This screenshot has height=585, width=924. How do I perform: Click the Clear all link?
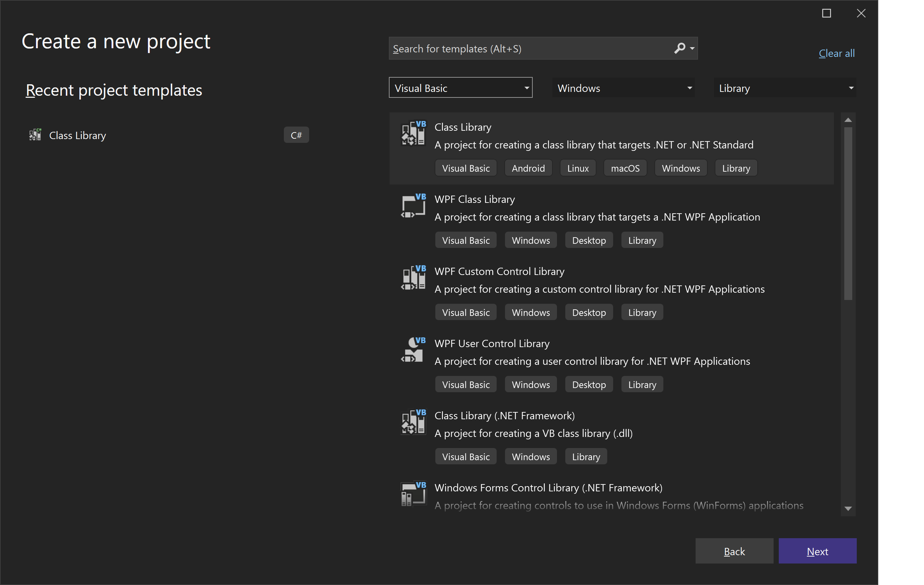837,53
